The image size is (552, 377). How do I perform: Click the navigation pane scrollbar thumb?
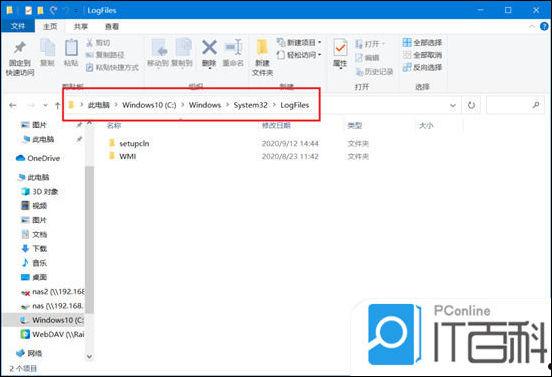(x=89, y=239)
